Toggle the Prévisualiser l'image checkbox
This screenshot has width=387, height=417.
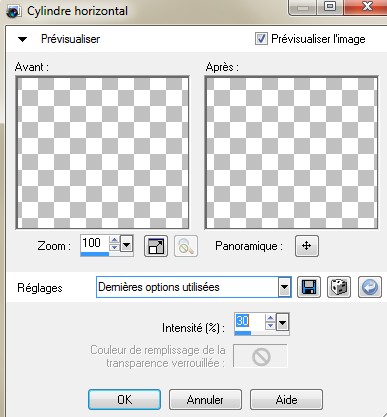tap(261, 39)
